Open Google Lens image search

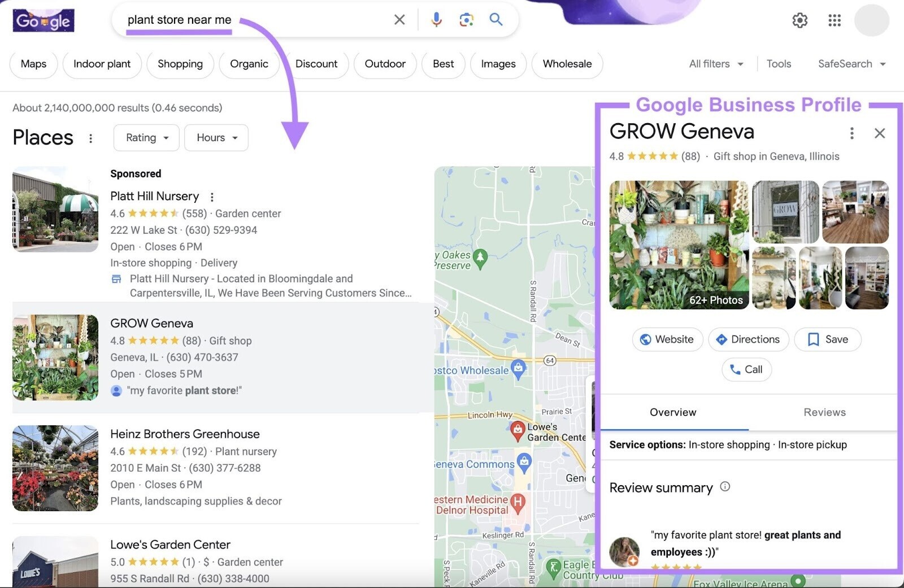466,20
